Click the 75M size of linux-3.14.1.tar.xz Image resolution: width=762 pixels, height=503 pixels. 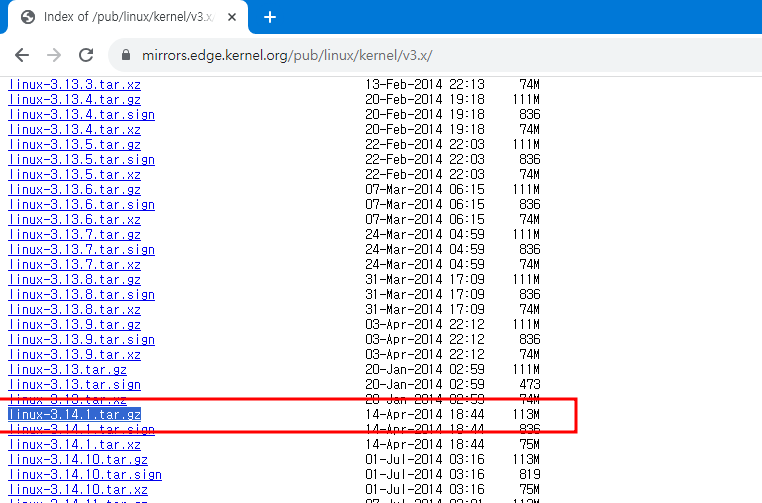[x=530, y=445]
